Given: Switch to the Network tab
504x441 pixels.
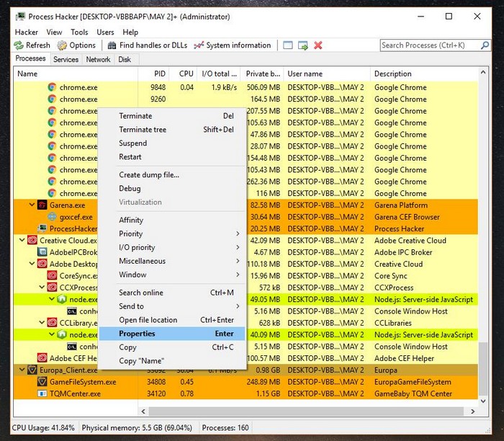Looking at the screenshot, I should pos(98,60).
